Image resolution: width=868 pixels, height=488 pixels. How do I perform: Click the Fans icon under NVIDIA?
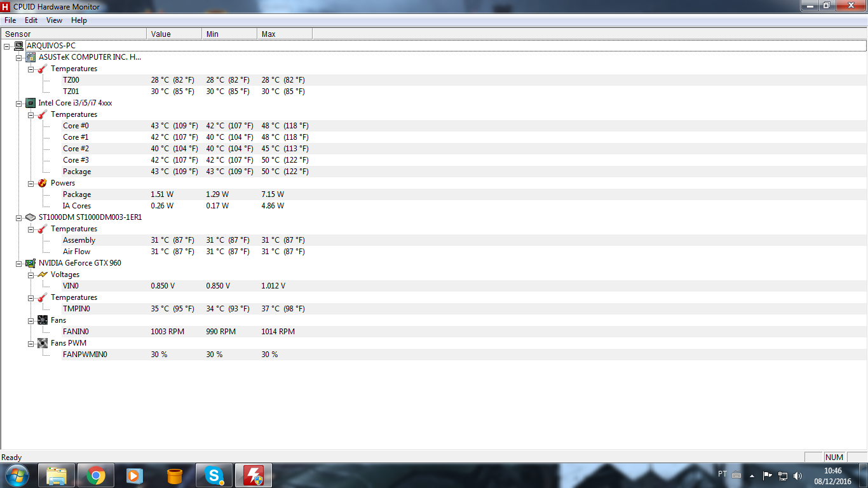click(43, 320)
